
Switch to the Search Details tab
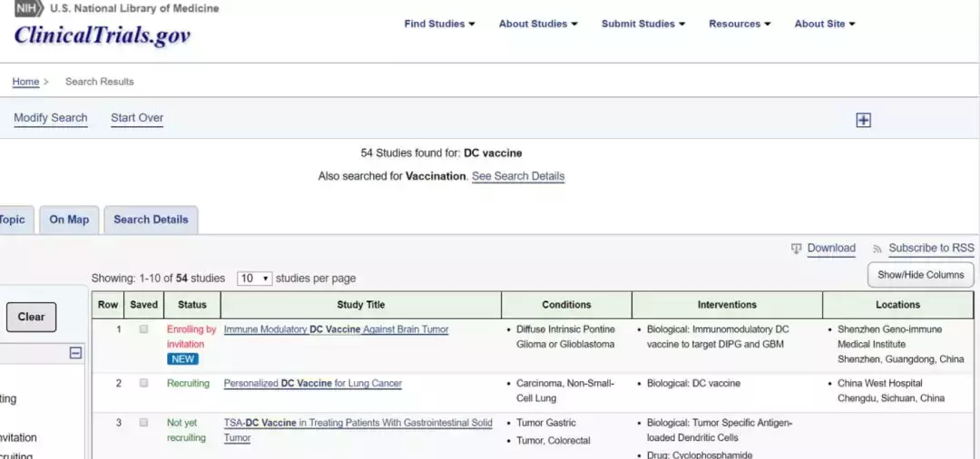[x=151, y=220]
